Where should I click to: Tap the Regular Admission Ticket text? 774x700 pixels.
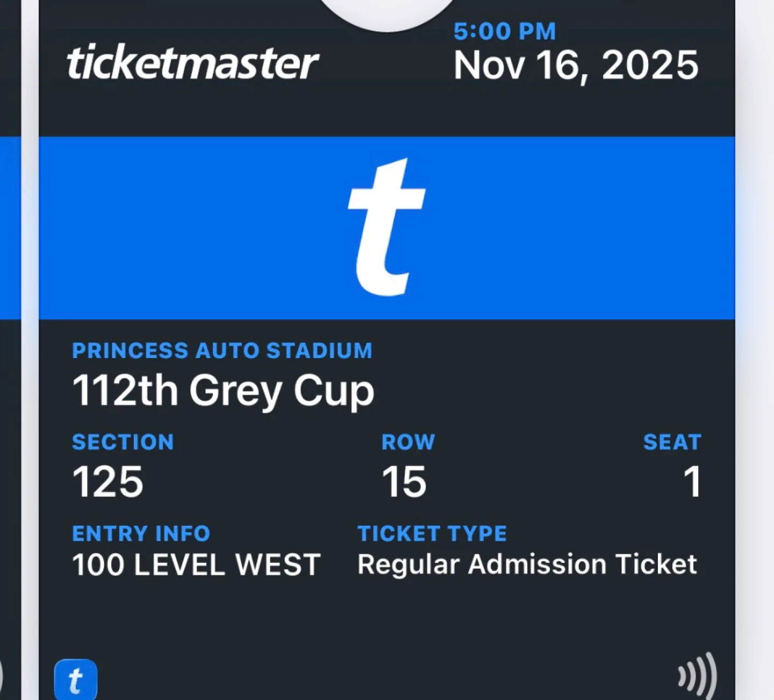tap(527, 565)
